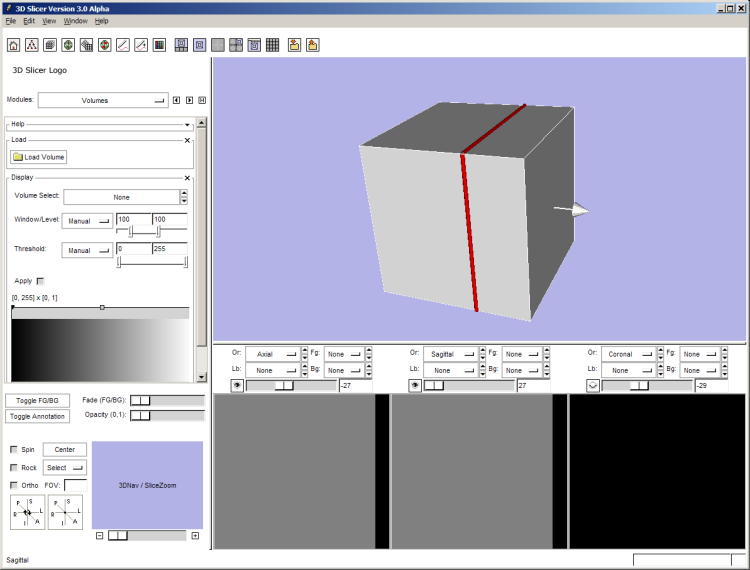Click the next module arrow icon
The height and width of the screenshot is (570, 750).
[189, 100]
